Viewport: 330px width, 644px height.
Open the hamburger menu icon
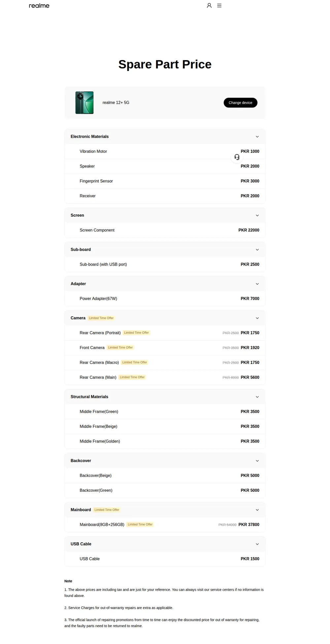click(219, 6)
